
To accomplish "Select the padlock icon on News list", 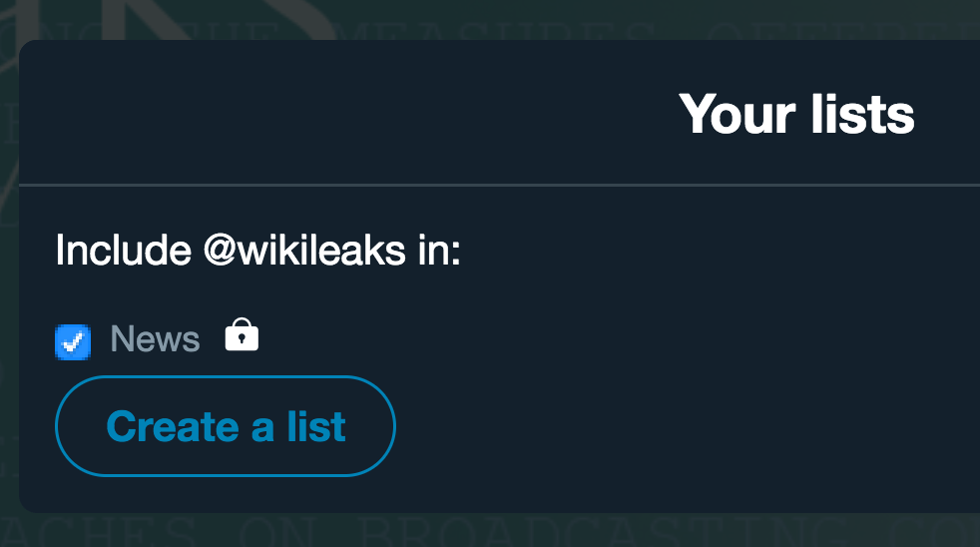I will pyautogui.click(x=242, y=335).
